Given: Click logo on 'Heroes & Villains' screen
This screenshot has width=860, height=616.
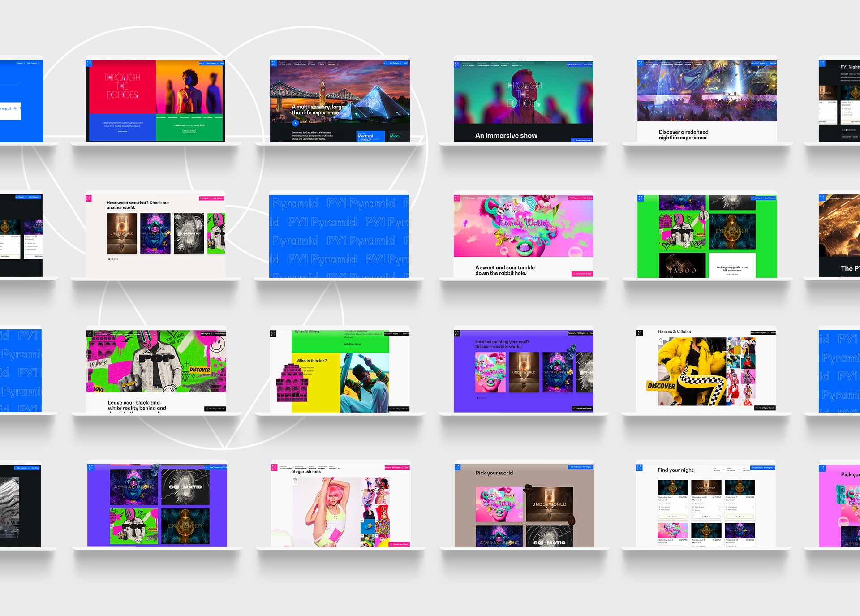Looking at the screenshot, I should [x=640, y=333].
